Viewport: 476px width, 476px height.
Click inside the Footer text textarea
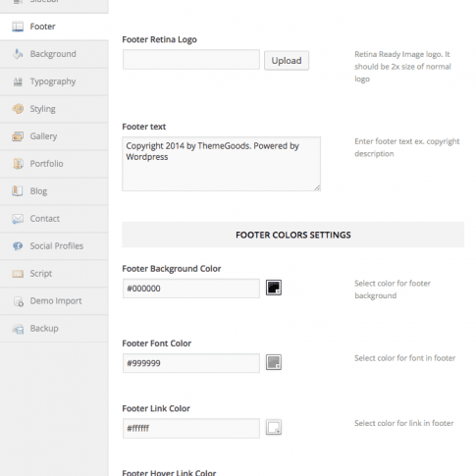(222, 164)
